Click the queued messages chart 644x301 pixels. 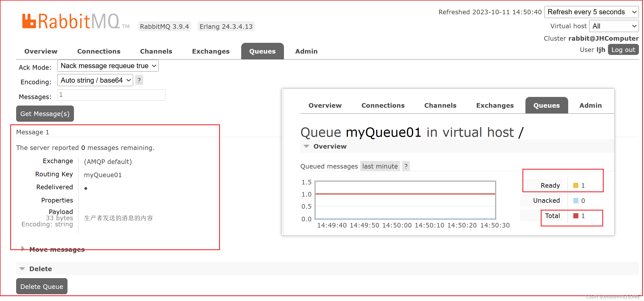pyautogui.click(x=405, y=200)
